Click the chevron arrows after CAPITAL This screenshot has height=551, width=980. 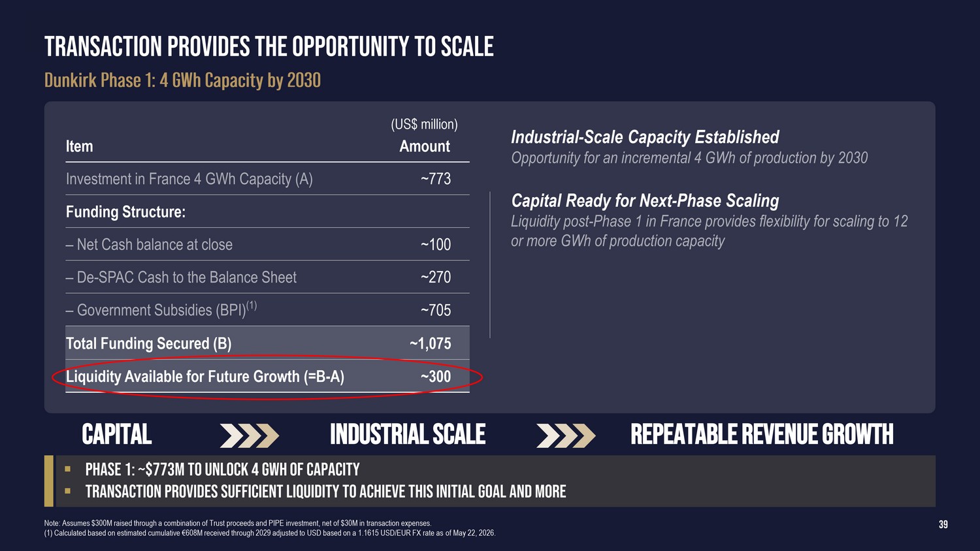coord(250,435)
